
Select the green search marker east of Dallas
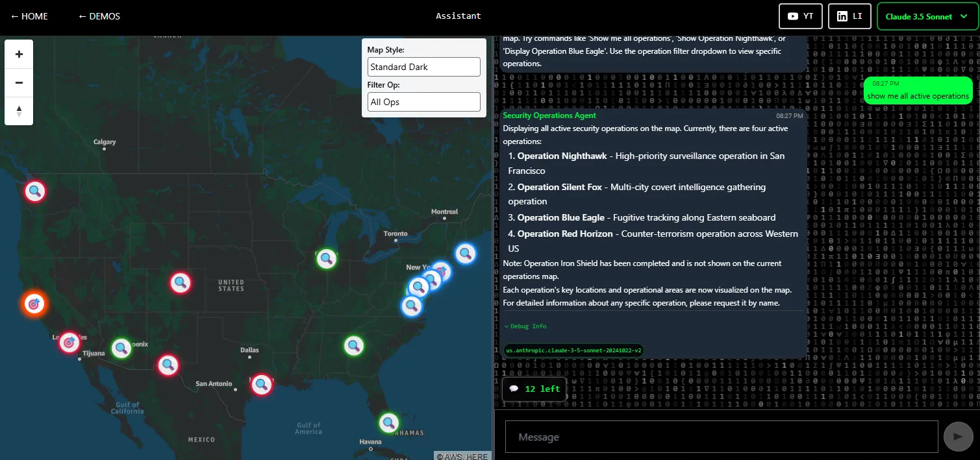click(353, 346)
